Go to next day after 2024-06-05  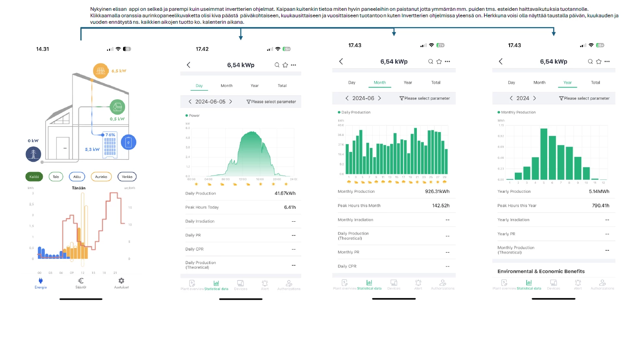click(x=231, y=102)
